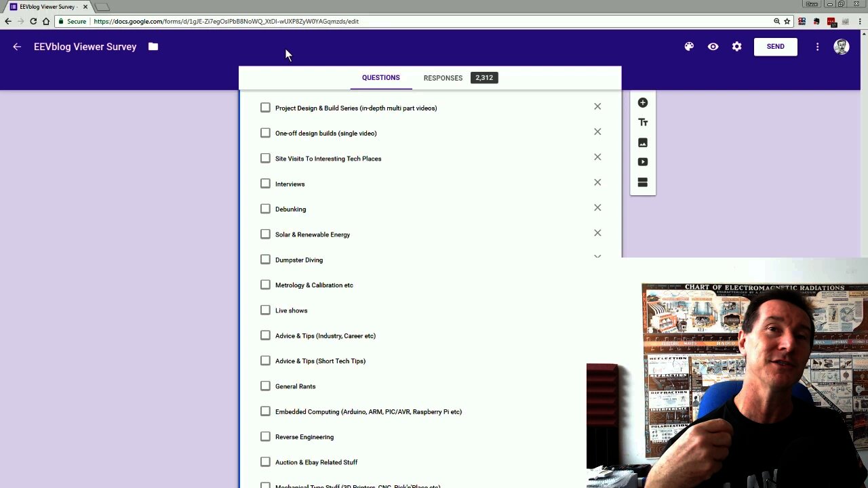Remove the Interviews option
Viewport: 868px width, 488px height.
[x=597, y=182]
